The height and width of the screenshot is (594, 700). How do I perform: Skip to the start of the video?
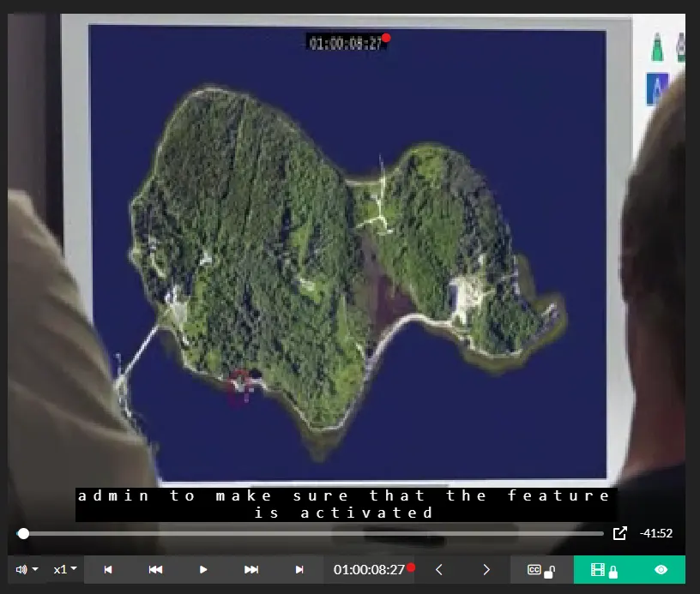(x=107, y=569)
